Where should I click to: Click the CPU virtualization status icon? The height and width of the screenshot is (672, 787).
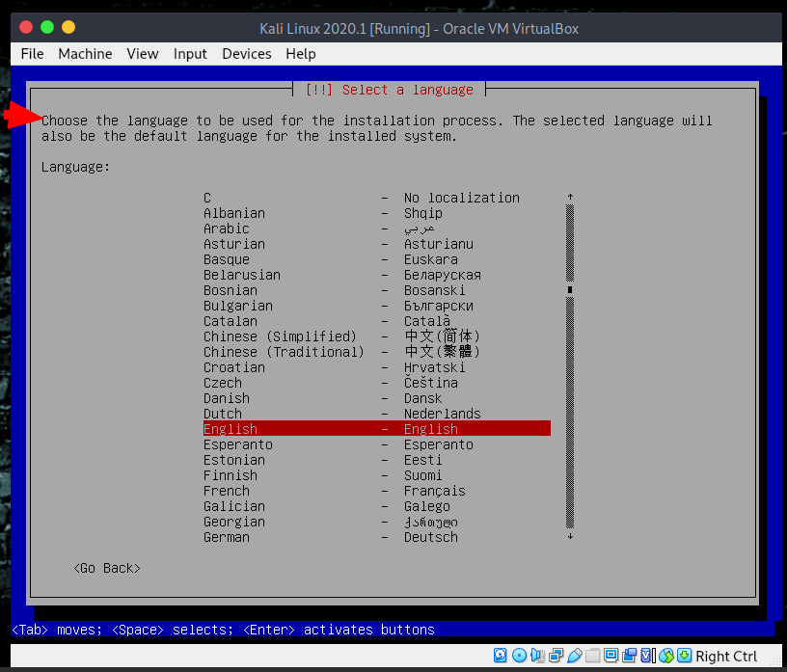tap(647, 656)
